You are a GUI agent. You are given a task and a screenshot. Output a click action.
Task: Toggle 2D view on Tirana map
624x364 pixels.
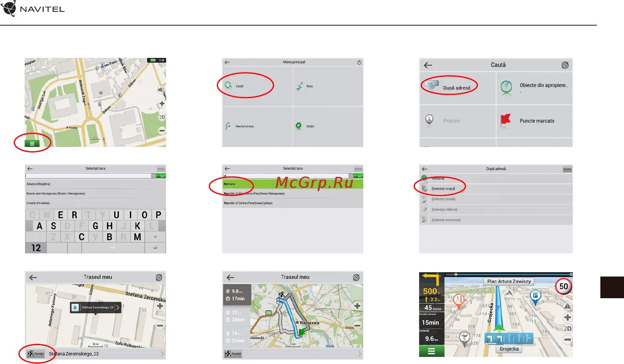[x=162, y=117]
